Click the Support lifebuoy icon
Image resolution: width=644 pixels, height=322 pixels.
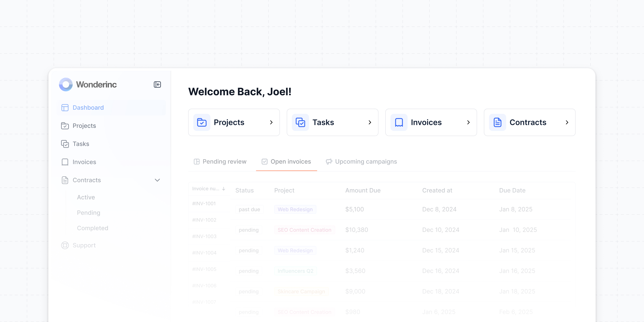(x=65, y=245)
